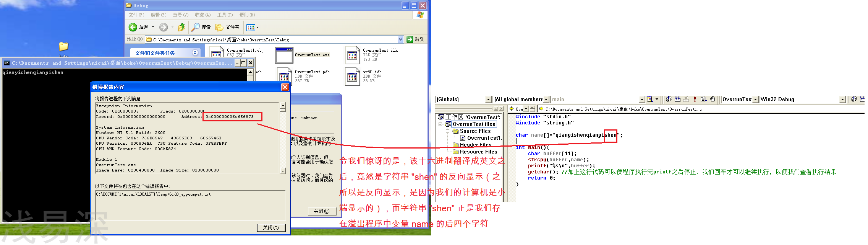Click the WizardBar actions icon
868x245 pixels.
[650, 100]
